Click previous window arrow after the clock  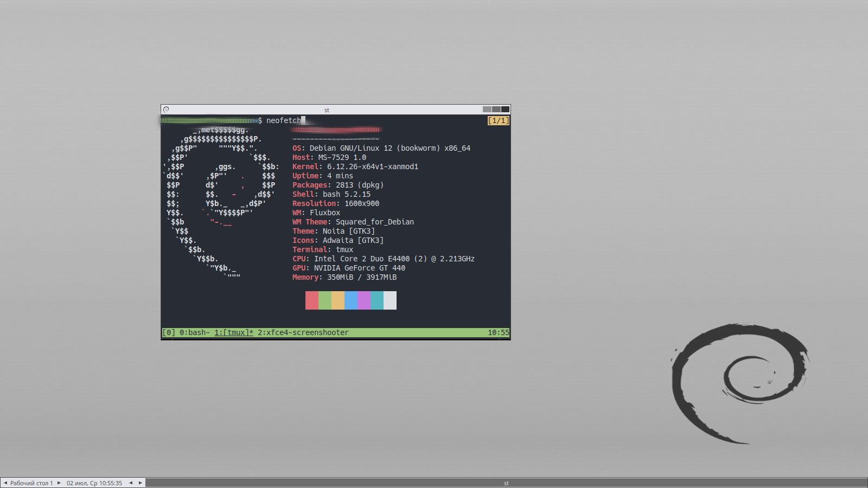[x=131, y=483]
